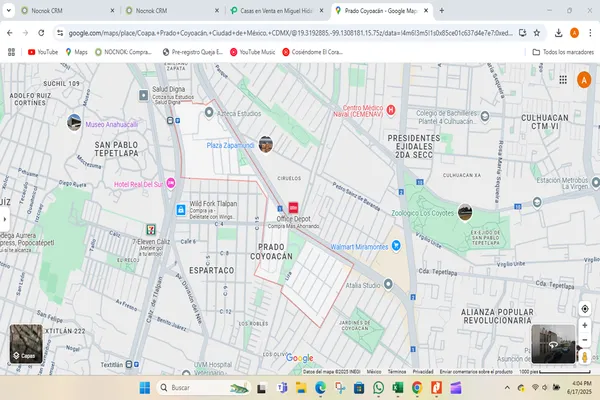Open the Cosiéndome El Cora bookmark
Image resolution: width=600 pixels, height=400 pixels.
coord(312,52)
